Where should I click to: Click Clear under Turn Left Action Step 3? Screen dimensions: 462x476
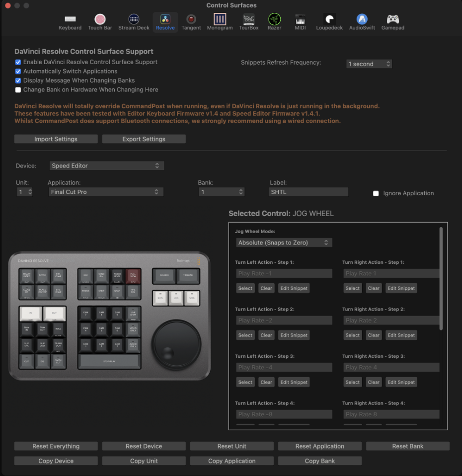pyautogui.click(x=266, y=382)
